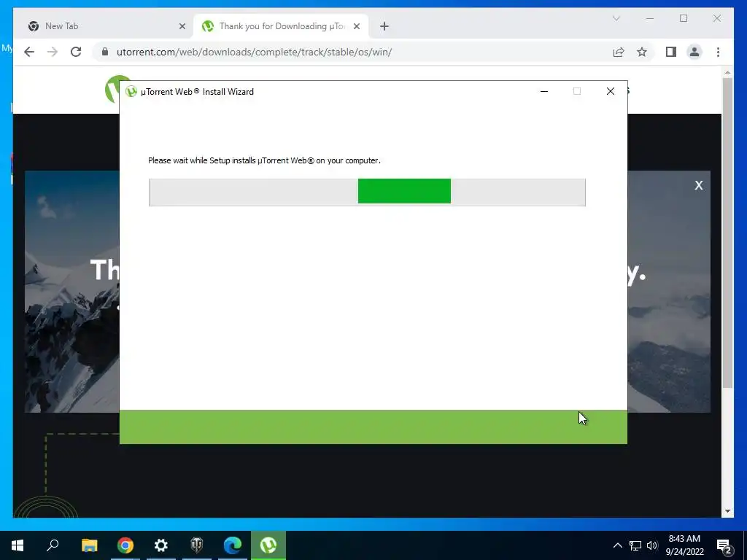747x560 pixels.
Task: Minimize the µTorrent Web Install Wizard
Action: point(544,91)
